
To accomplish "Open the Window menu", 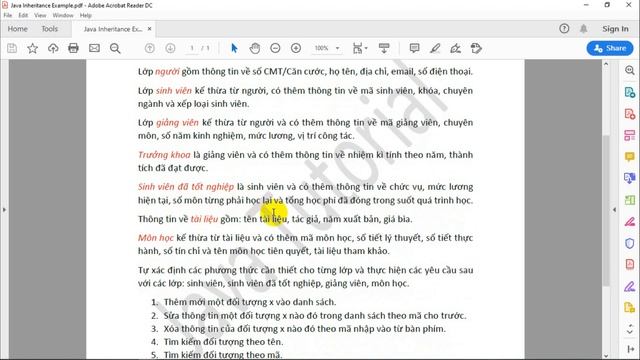I will [63, 15].
